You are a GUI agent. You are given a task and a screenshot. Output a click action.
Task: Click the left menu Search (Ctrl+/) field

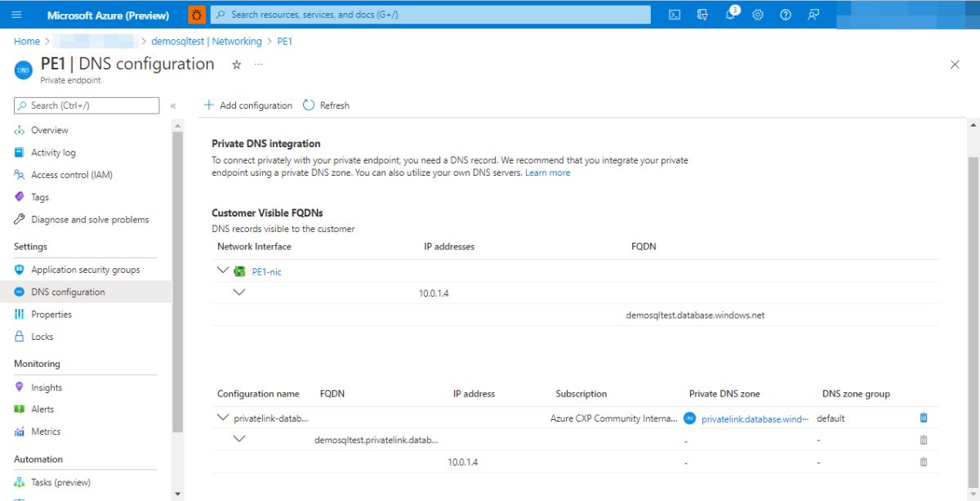coord(87,105)
